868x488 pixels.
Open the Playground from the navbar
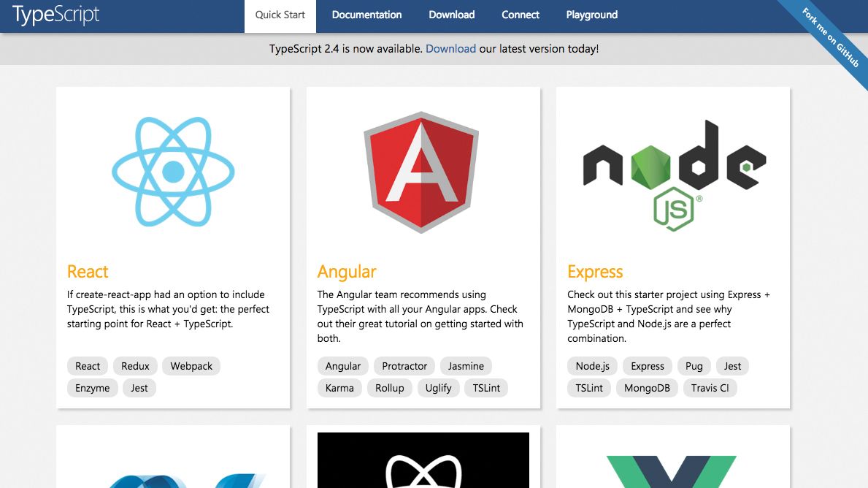coord(591,15)
